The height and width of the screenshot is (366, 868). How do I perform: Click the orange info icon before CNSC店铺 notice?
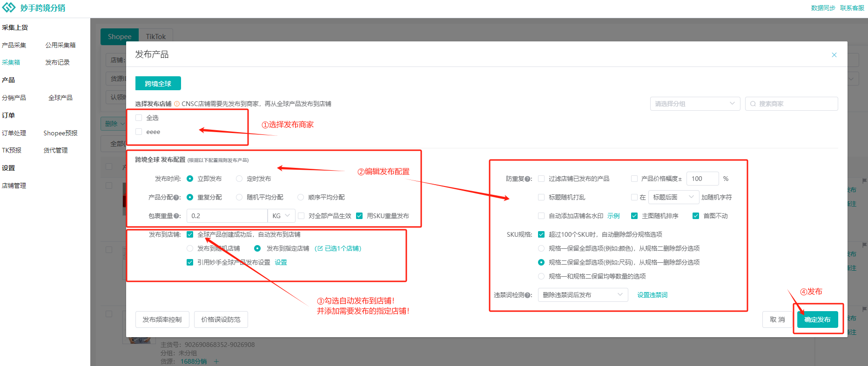pyautogui.click(x=177, y=104)
